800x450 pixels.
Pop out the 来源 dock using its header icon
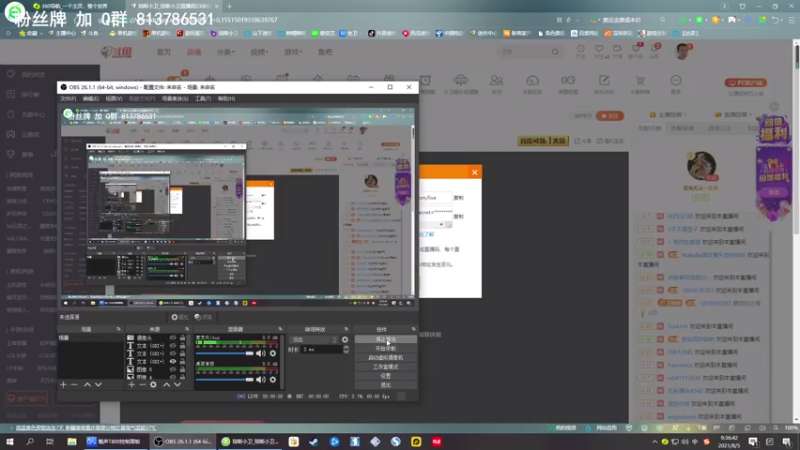pyautogui.click(x=187, y=329)
